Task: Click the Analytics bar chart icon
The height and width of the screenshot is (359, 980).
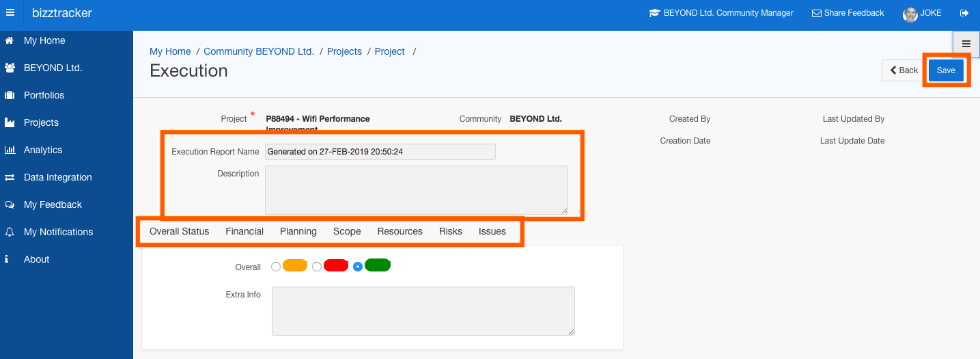Action: pyautogui.click(x=10, y=150)
